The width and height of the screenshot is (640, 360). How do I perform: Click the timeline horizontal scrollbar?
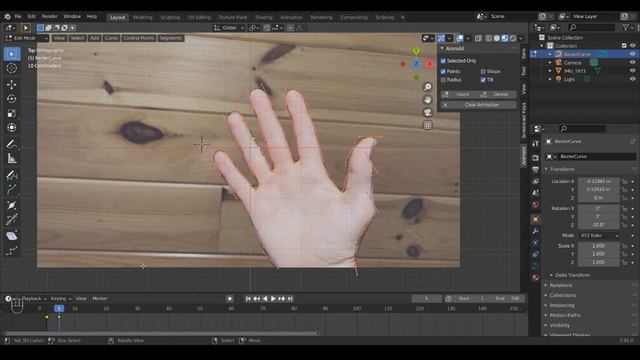(162, 333)
